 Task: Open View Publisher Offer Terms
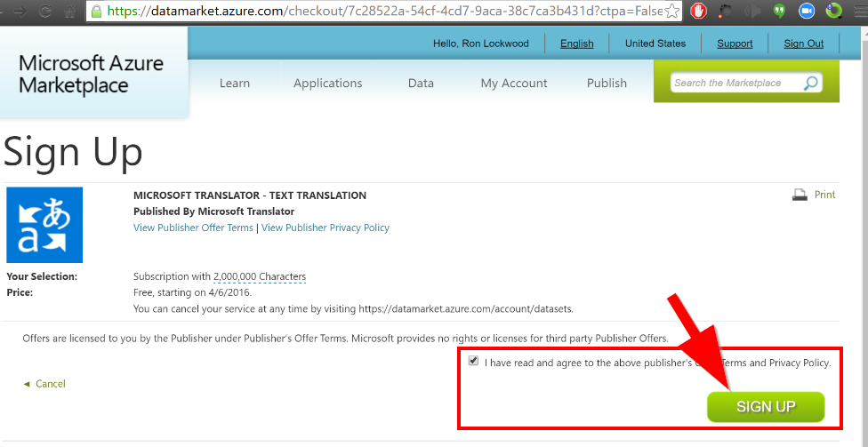click(x=193, y=227)
